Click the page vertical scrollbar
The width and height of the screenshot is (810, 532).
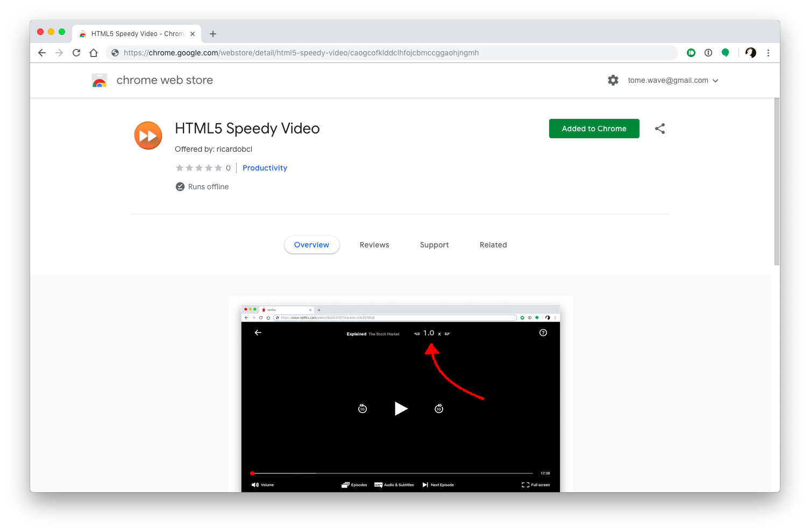pos(777,182)
